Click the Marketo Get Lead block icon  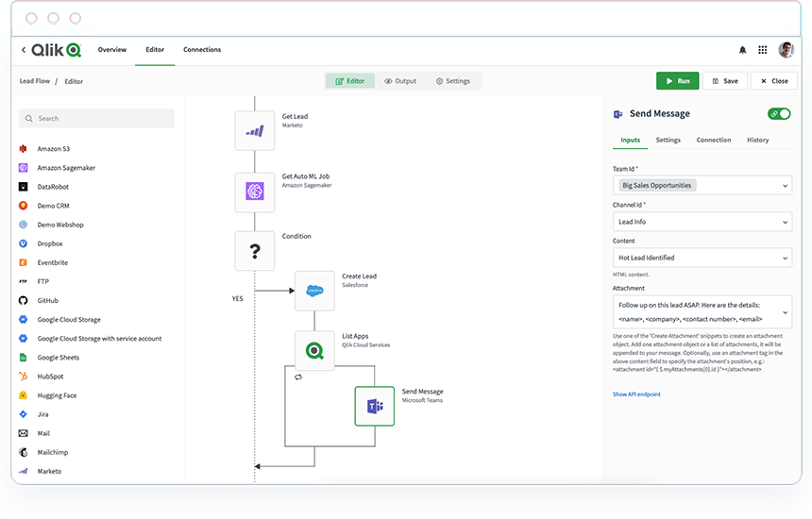coord(254,131)
